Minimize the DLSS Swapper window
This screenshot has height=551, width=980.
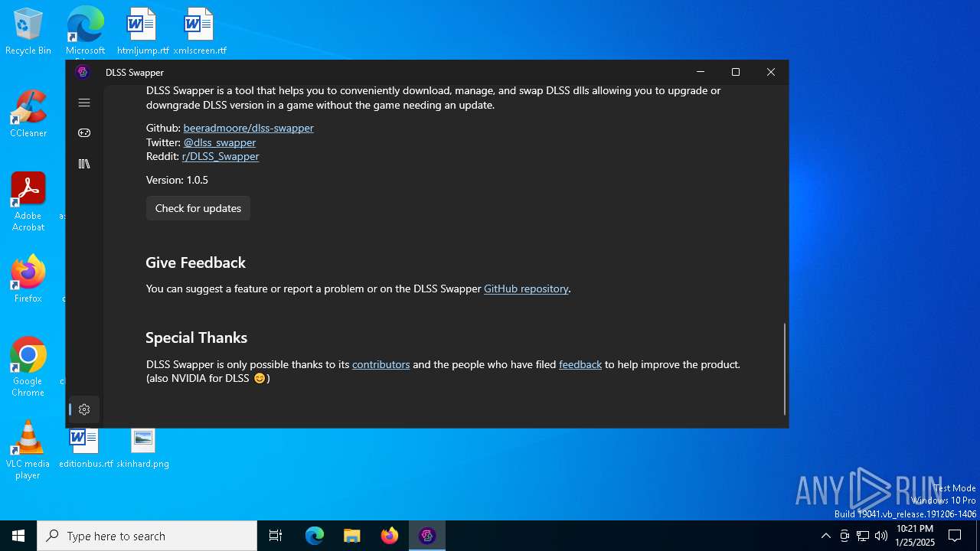(x=700, y=72)
